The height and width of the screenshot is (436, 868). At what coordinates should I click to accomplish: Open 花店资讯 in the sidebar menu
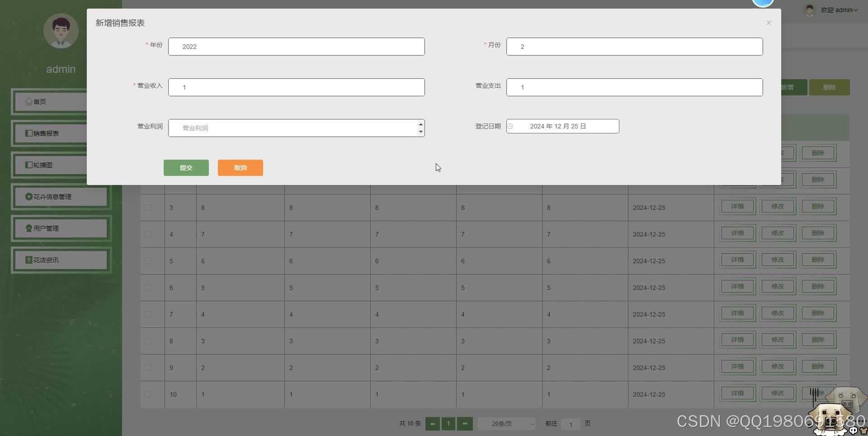pyautogui.click(x=61, y=260)
